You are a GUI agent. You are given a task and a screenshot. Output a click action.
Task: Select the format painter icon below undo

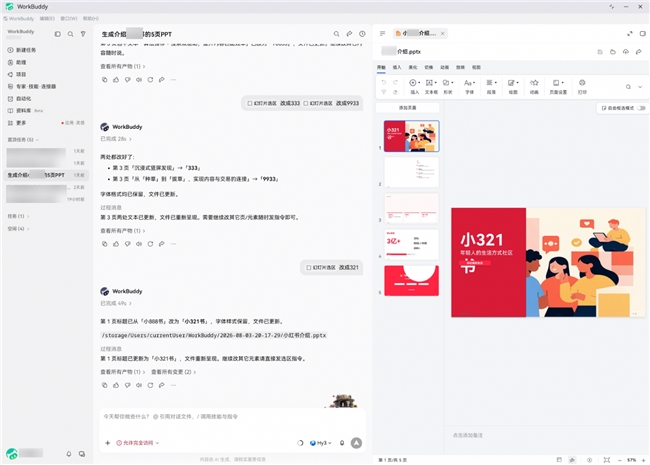click(384, 92)
